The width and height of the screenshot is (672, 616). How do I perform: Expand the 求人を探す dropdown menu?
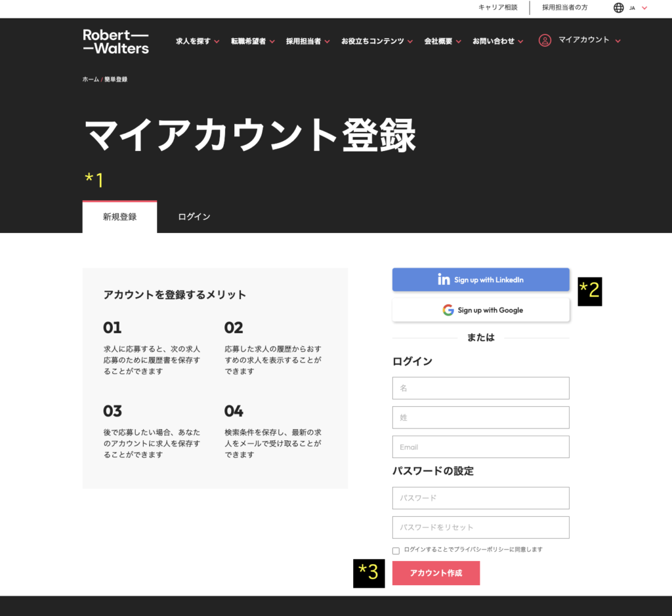click(x=198, y=41)
